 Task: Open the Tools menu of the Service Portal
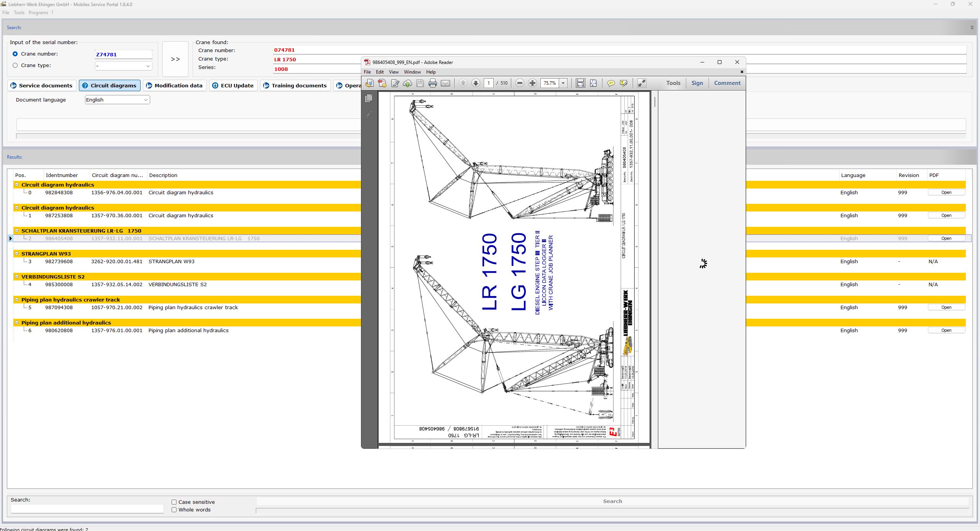coord(19,12)
